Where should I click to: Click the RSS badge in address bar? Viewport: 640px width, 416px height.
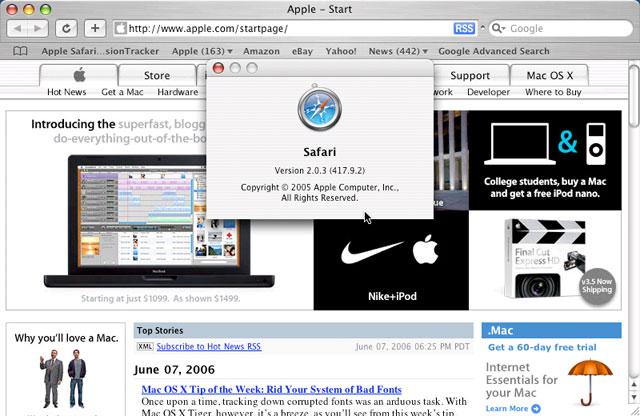click(x=464, y=29)
